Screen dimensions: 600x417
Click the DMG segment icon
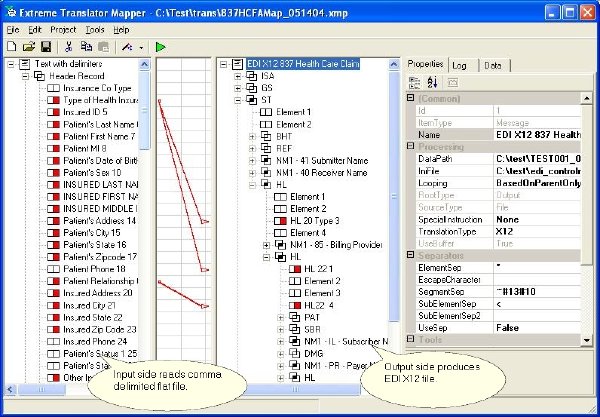pyautogui.click(x=294, y=354)
